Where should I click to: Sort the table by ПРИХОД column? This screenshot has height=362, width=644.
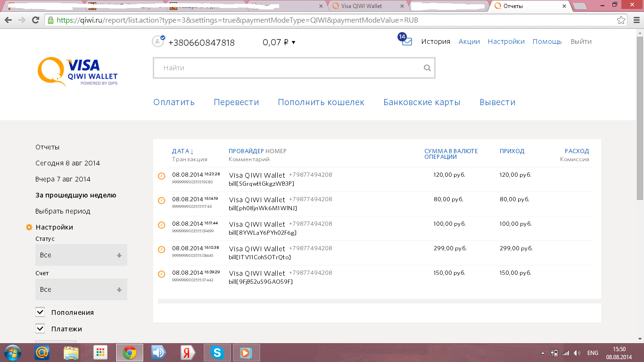pyautogui.click(x=512, y=151)
